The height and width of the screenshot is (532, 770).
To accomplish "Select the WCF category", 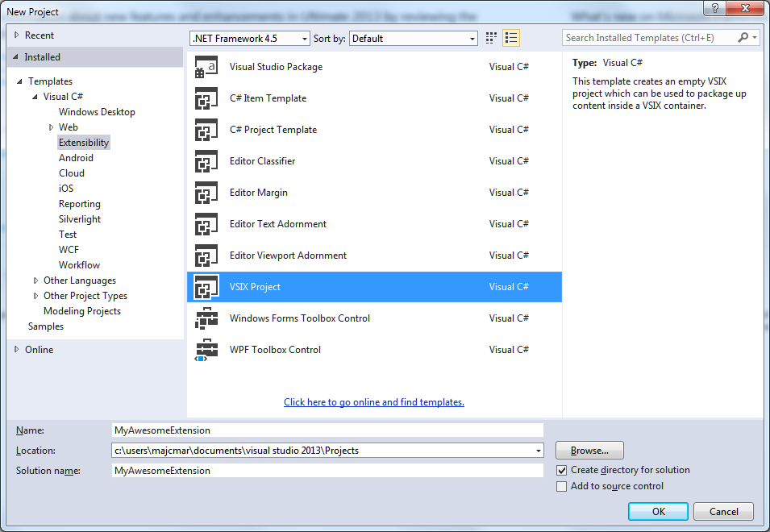I will 69,249.
